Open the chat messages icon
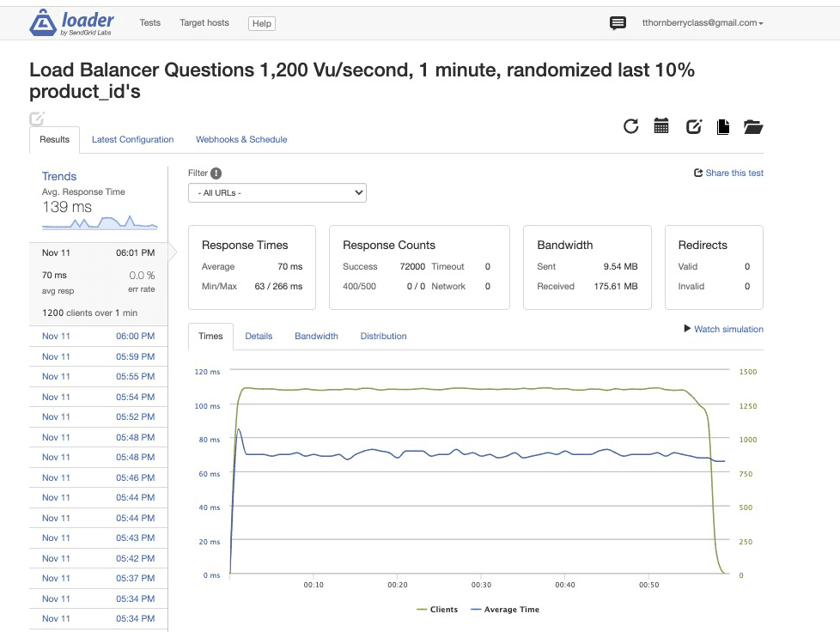The image size is (840, 632). [x=618, y=23]
